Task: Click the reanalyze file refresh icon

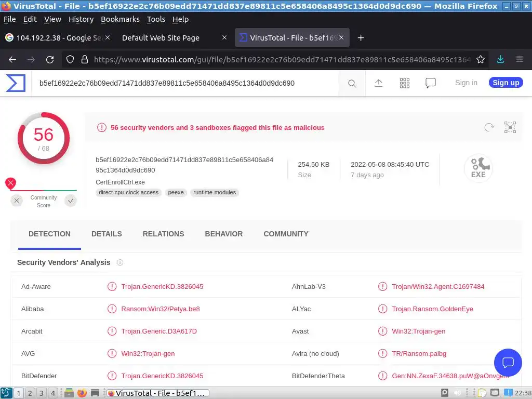Action: 489,127
